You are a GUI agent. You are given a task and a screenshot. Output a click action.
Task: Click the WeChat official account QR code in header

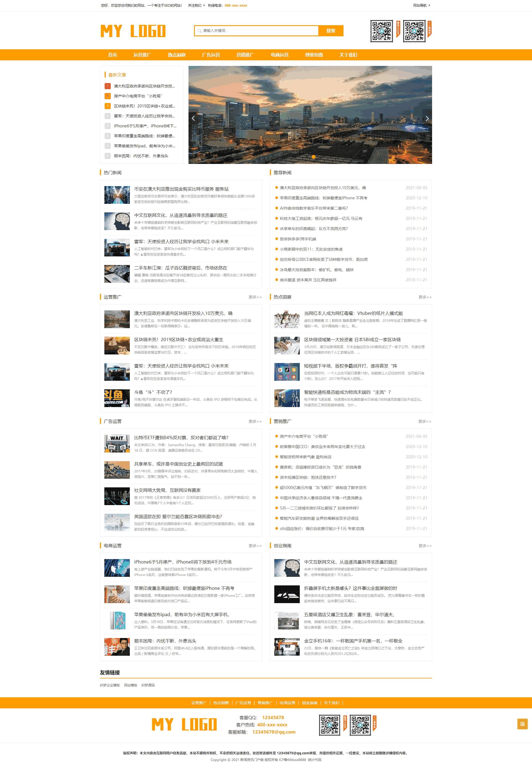(x=382, y=31)
